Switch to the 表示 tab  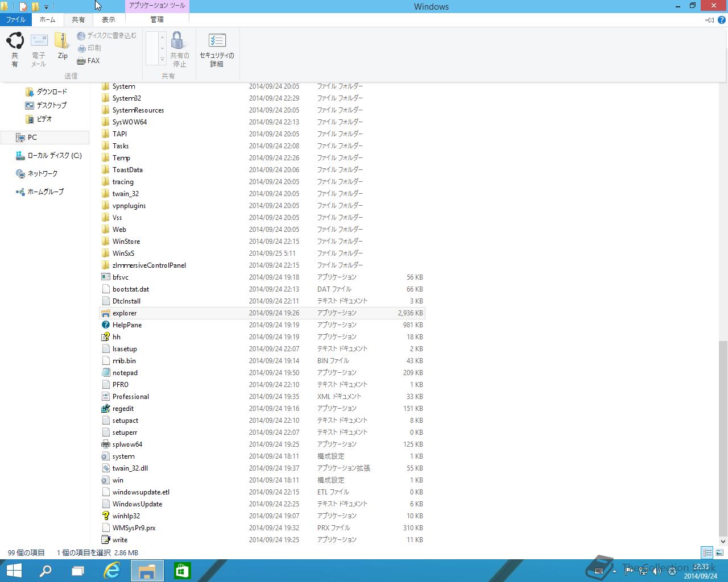[x=108, y=19]
